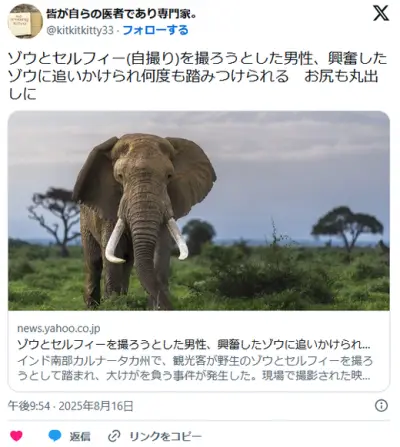
Task: Open the poster's profile avatar
Action: point(25,22)
